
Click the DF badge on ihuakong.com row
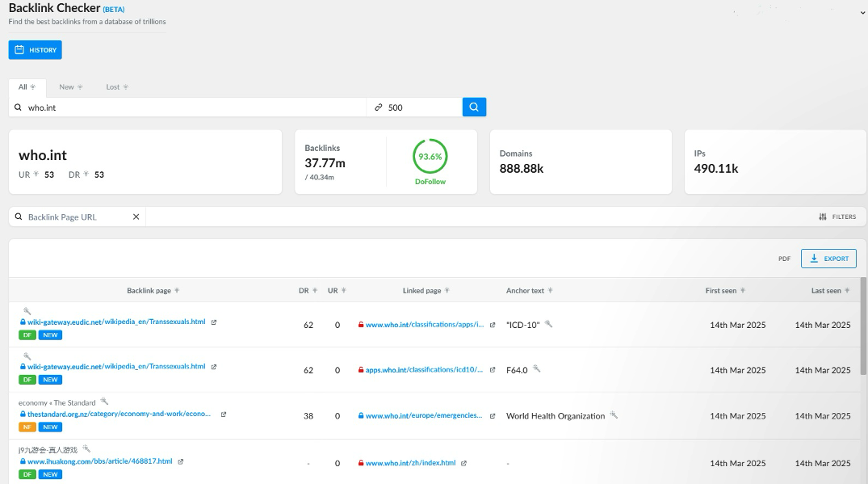coord(27,474)
